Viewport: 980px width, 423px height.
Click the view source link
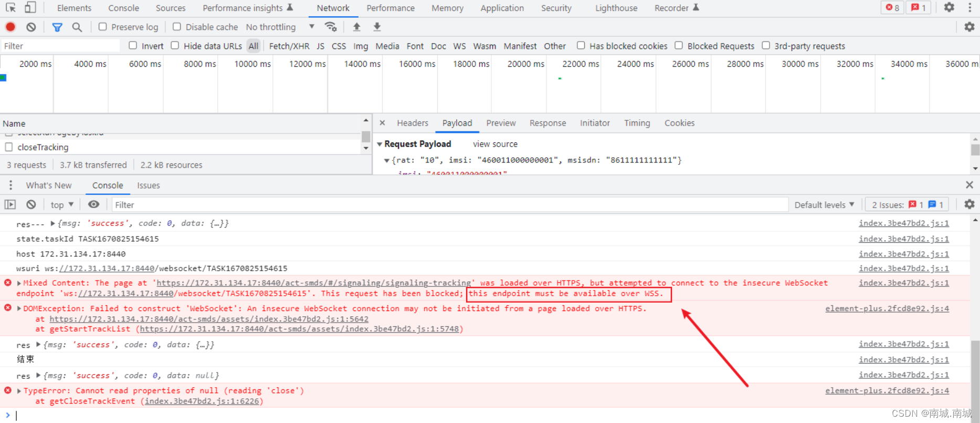tap(495, 144)
